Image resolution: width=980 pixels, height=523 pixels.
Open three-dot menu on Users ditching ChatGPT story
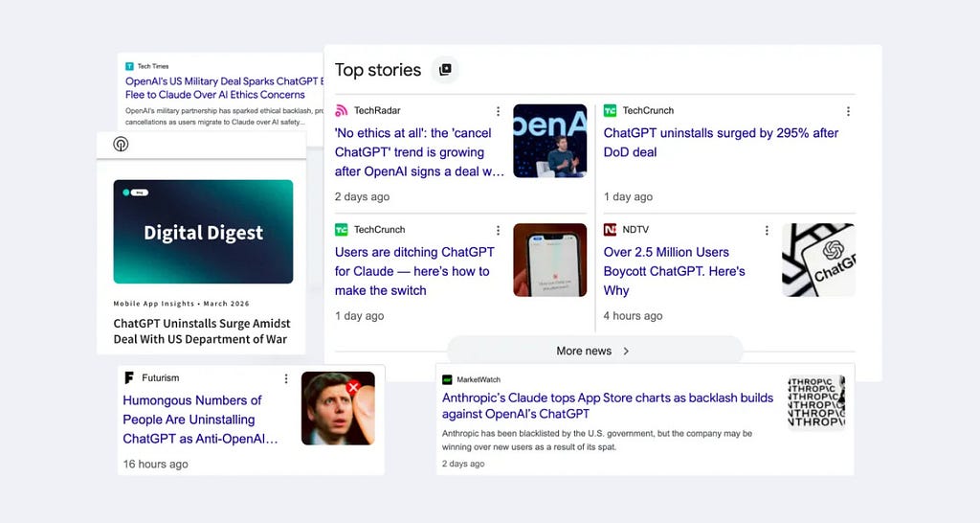point(498,230)
